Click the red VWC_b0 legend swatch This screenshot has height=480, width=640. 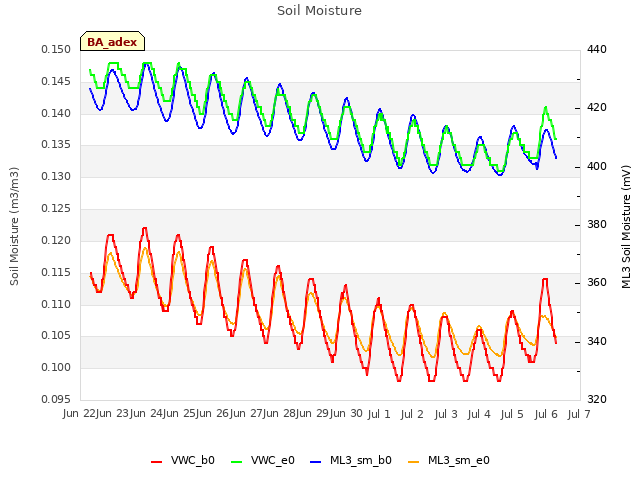point(156,462)
